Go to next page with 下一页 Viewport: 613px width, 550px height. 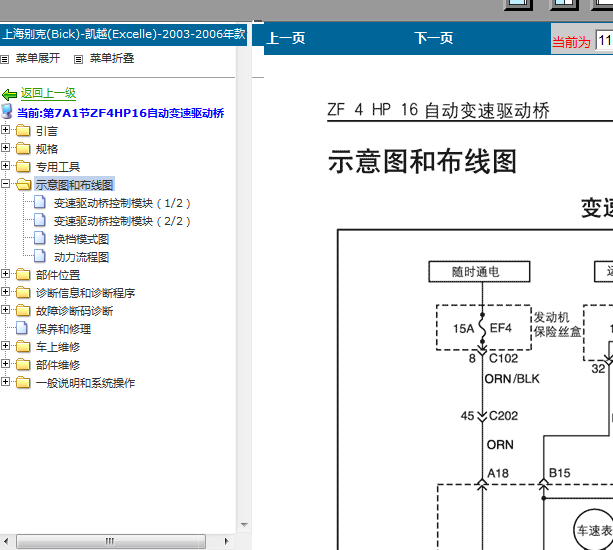434,38
